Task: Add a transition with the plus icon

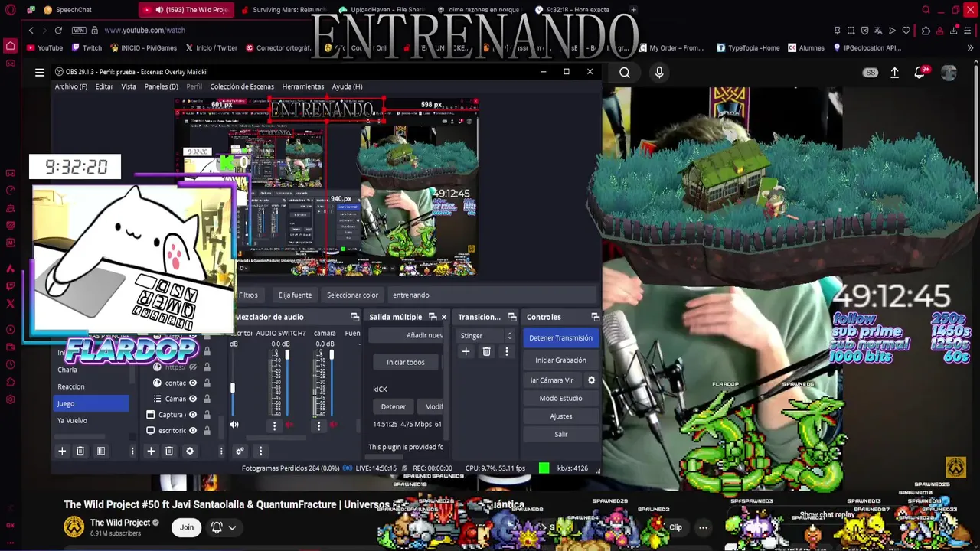Action: [x=465, y=351]
